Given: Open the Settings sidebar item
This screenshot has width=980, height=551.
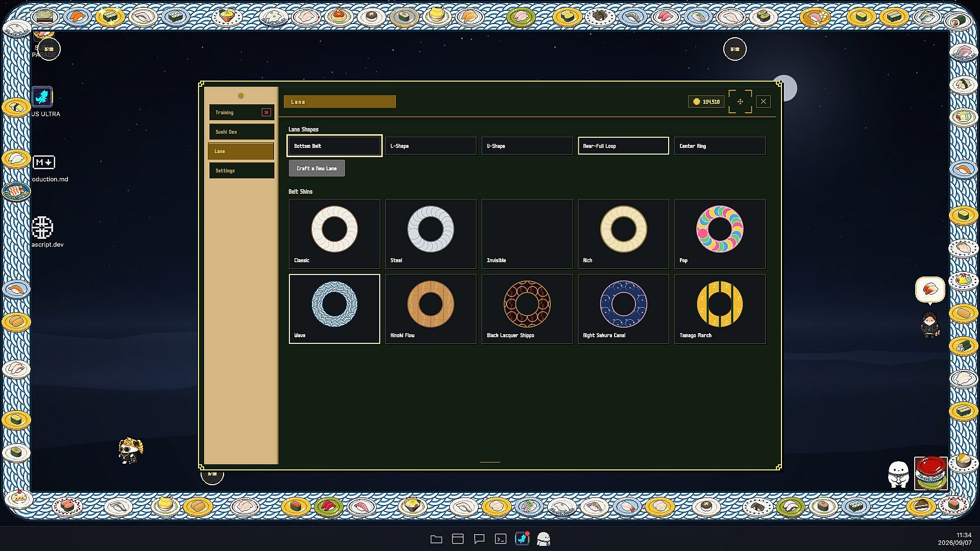Looking at the screenshot, I should tap(241, 170).
